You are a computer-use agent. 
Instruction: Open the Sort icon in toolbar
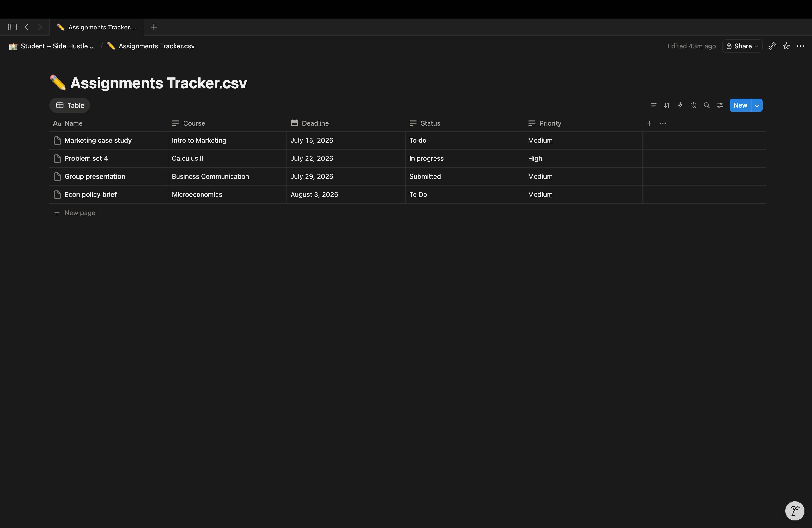point(667,105)
